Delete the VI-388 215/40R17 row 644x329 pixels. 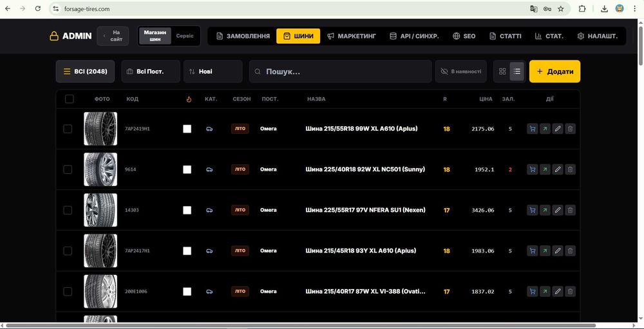point(570,291)
